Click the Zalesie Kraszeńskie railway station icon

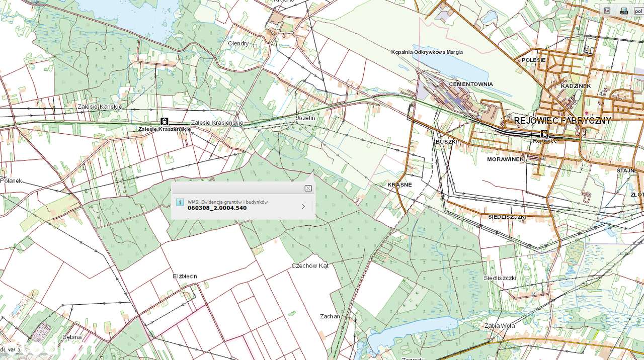tap(164, 121)
